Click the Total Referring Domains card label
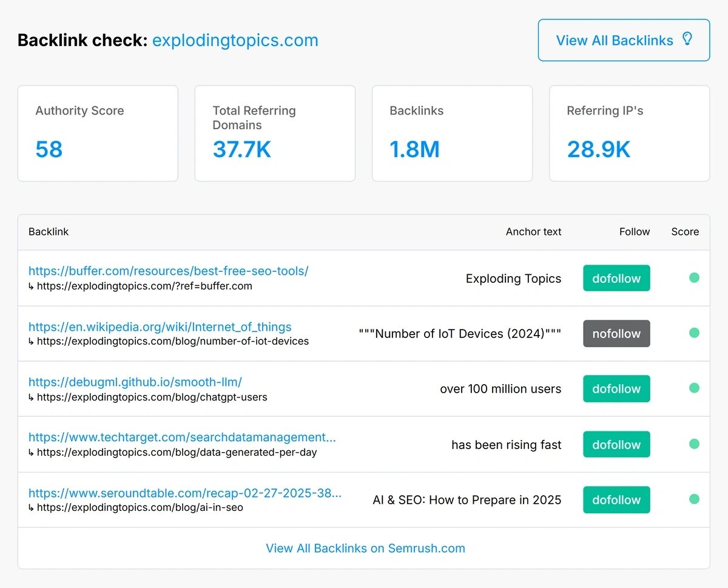This screenshot has width=728, height=588. (x=254, y=118)
